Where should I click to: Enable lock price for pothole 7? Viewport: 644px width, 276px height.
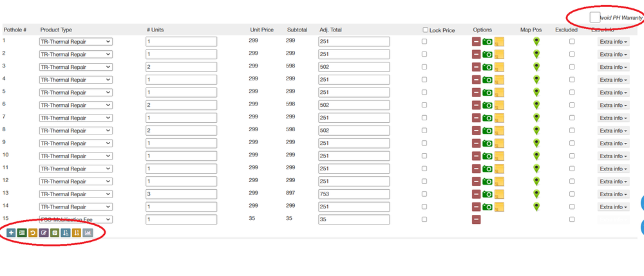pyautogui.click(x=424, y=118)
